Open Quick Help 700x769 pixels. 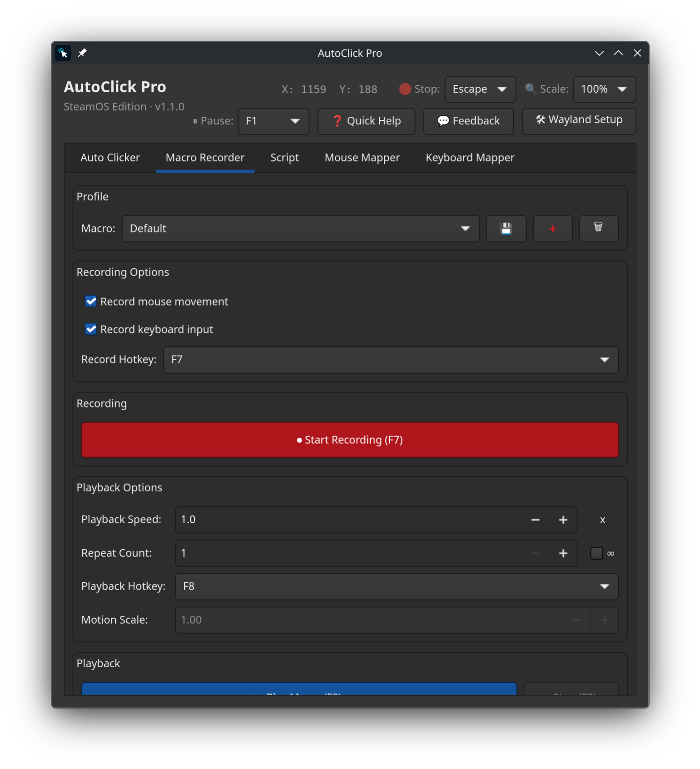point(366,121)
